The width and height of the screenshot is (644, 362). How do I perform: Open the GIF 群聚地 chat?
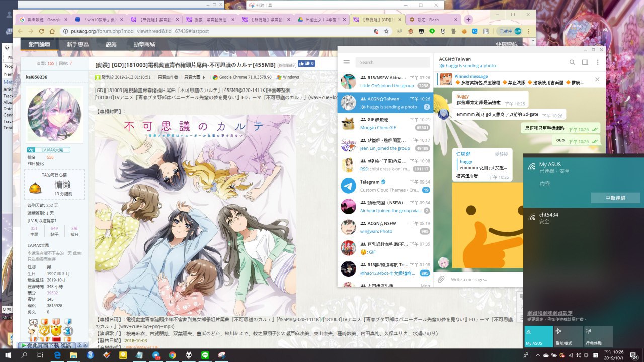385,124
